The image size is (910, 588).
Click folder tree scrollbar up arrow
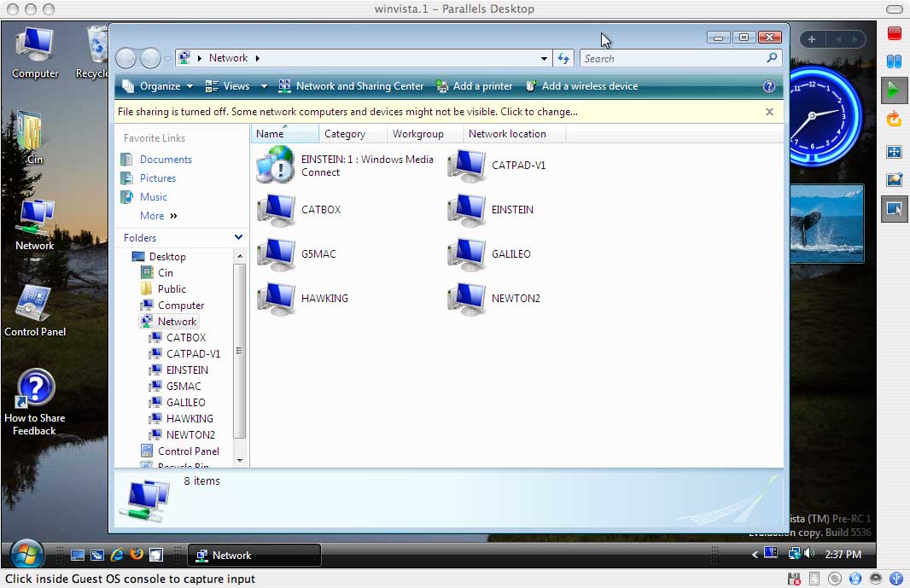click(x=240, y=256)
